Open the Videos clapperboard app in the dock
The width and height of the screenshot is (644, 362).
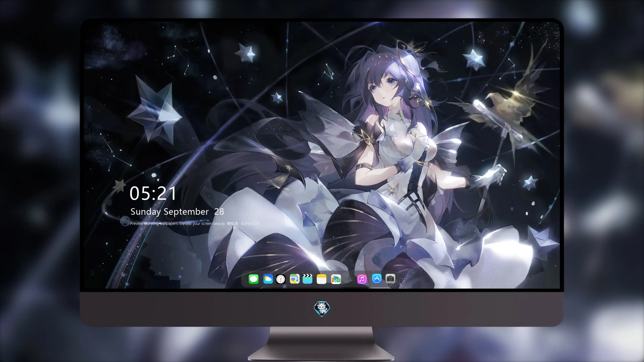[x=308, y=279]
